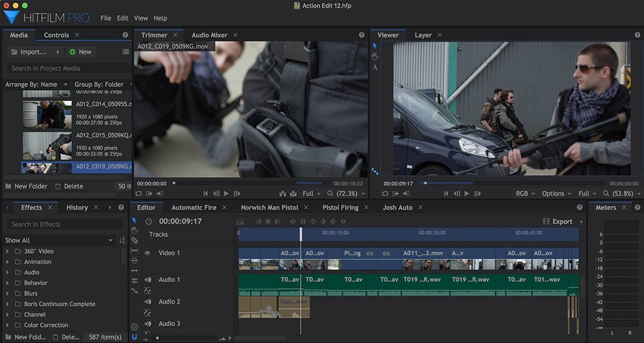Switch the Media panel to list view
The height and width of the screenshot is (343, 644).
126,51
